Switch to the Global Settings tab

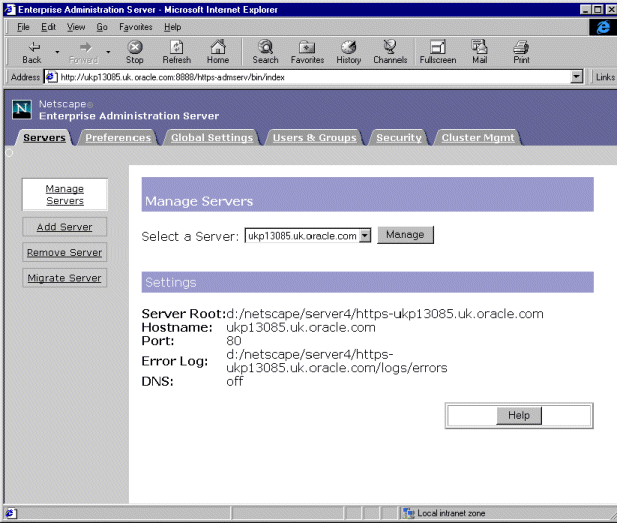click(x=212, y=138)
